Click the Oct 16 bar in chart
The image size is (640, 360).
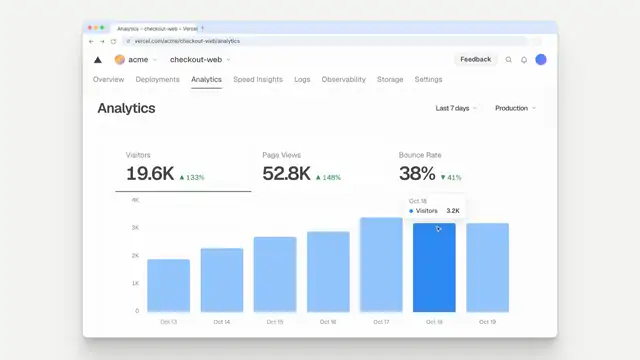click(x=328, y=272)
